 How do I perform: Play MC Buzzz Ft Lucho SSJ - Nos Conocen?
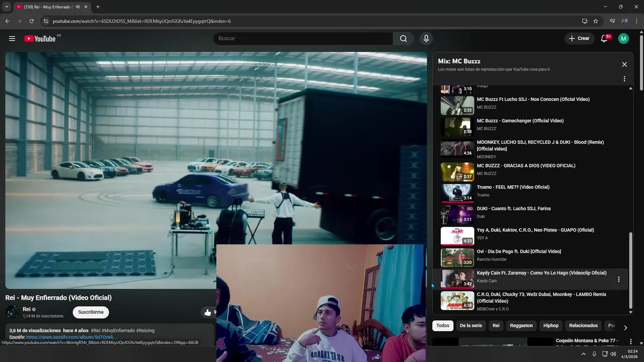pos(533,100)
